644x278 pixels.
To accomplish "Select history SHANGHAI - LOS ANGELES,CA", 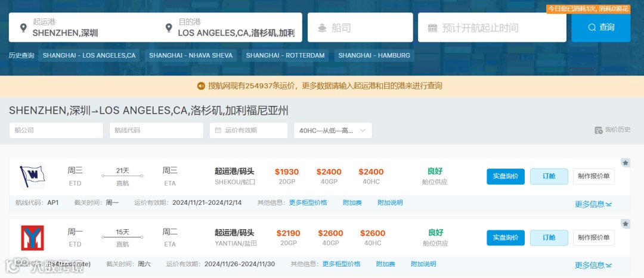I will [x=89, y=55].
